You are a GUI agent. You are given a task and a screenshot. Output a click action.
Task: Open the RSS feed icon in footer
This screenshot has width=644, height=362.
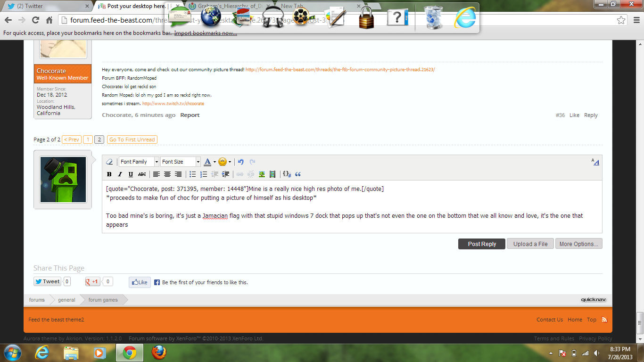(x=604, y=320)
